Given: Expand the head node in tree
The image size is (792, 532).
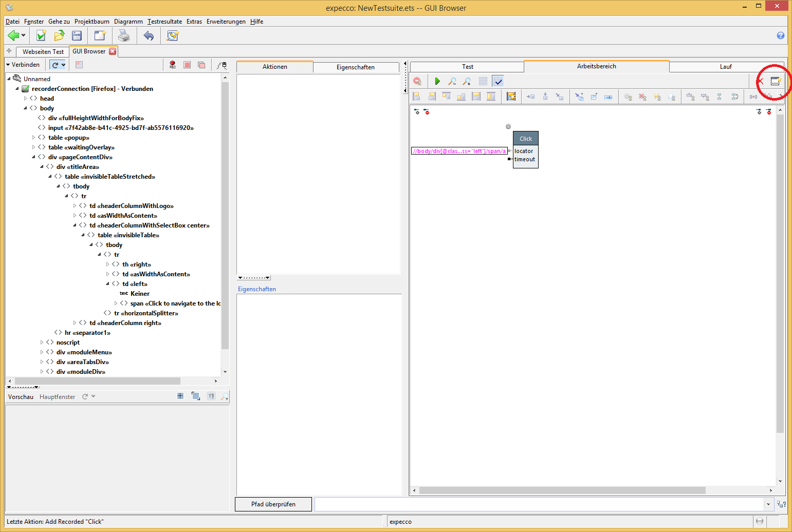Looking at the screenshot, I should point(26,99).
